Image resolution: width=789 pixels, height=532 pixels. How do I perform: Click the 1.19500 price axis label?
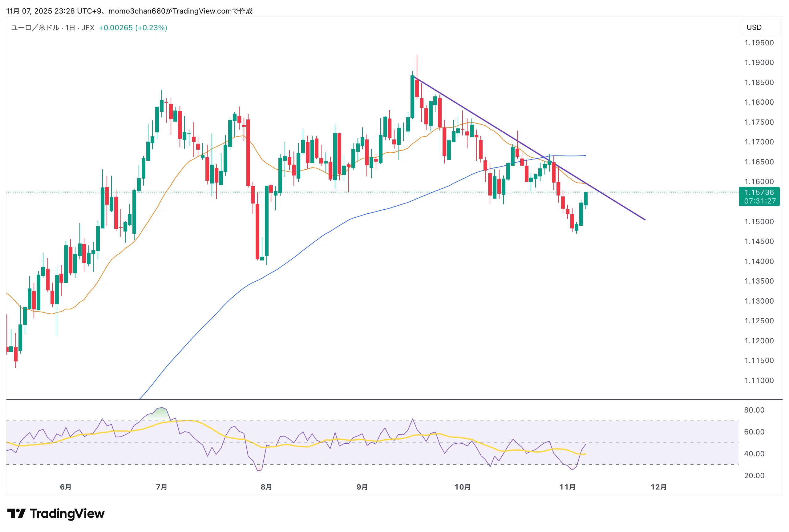pos(759,43)
